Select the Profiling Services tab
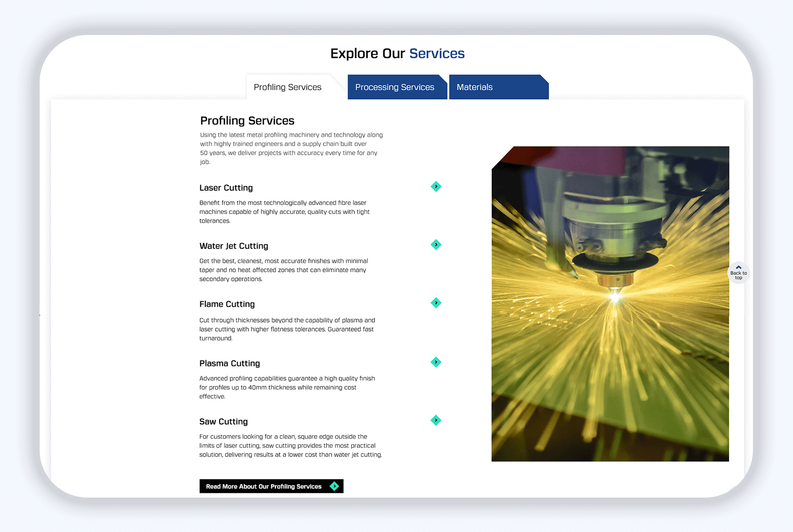The width and height of the screenshot is (793, 532). pyautogui.click(x=287, y=87)
